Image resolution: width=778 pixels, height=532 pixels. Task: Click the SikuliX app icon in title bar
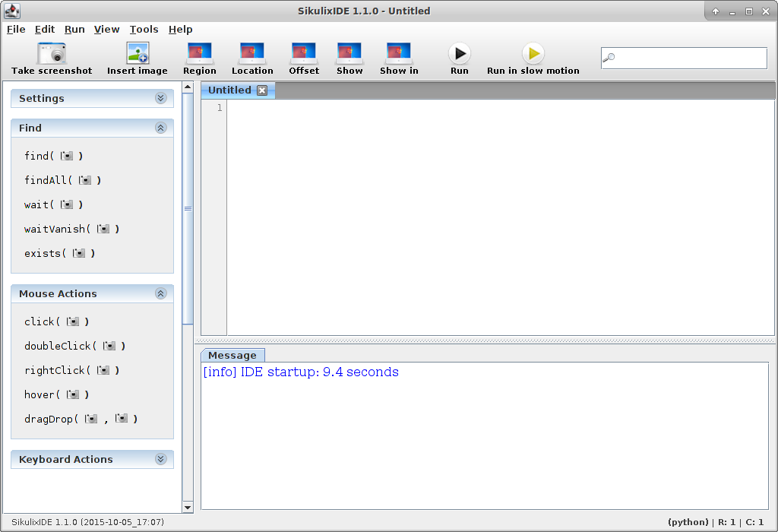click(x=12, y=11)
